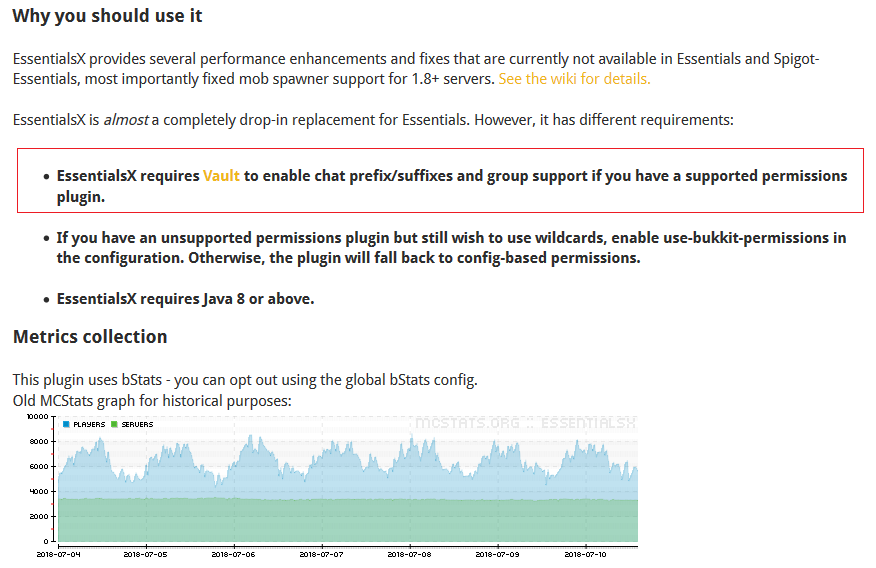This screenshot has width=876, height=568.
Task: Click the PLAYERS legend label in graph
Action: click(89, 425)
